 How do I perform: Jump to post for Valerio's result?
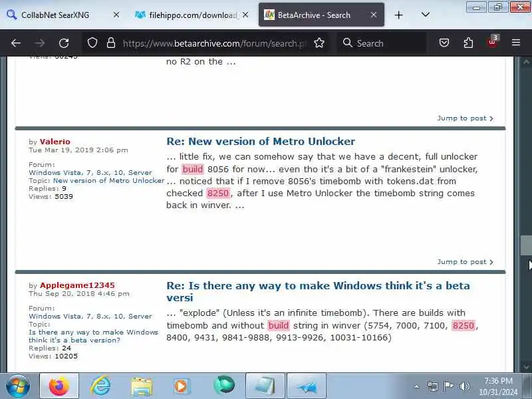[465, 262]
